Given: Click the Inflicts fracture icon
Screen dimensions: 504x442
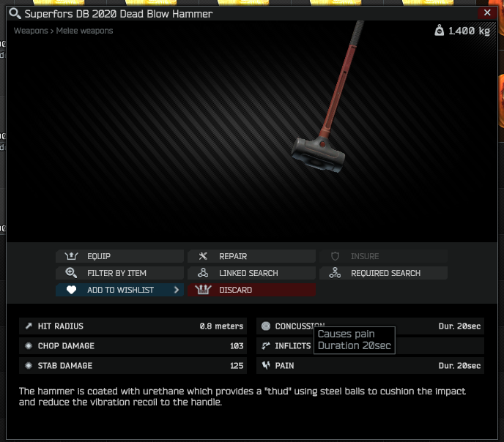Looking at the screenshot, I should (266, 345).
